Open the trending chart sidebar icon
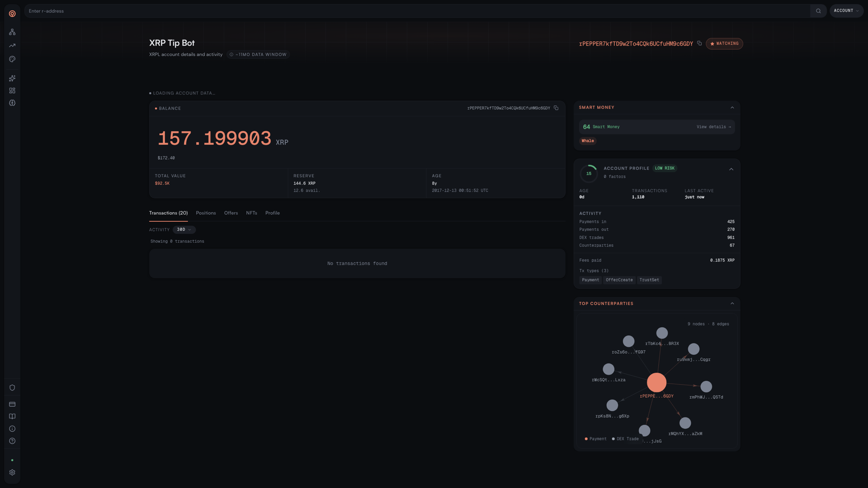Viewport: 868px width, 488px height. point(12,46)
